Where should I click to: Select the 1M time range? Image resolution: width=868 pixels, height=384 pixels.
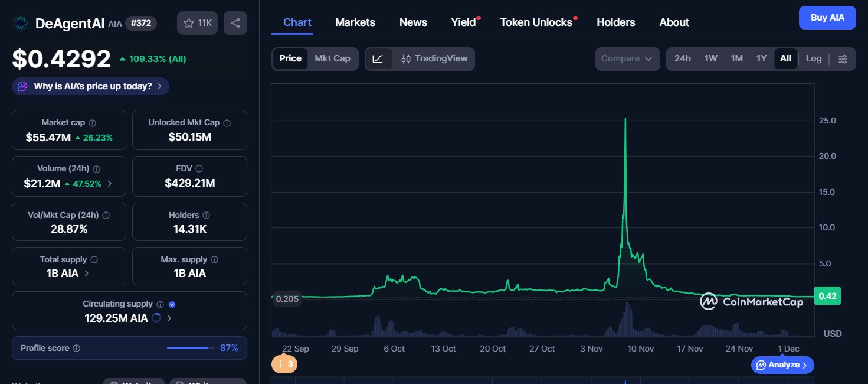tap(736, 58)
